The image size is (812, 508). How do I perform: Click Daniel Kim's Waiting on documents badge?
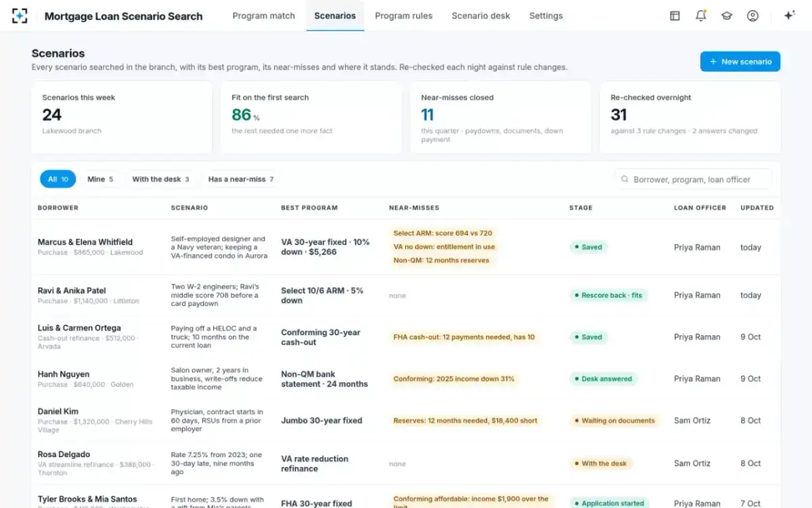614,421
